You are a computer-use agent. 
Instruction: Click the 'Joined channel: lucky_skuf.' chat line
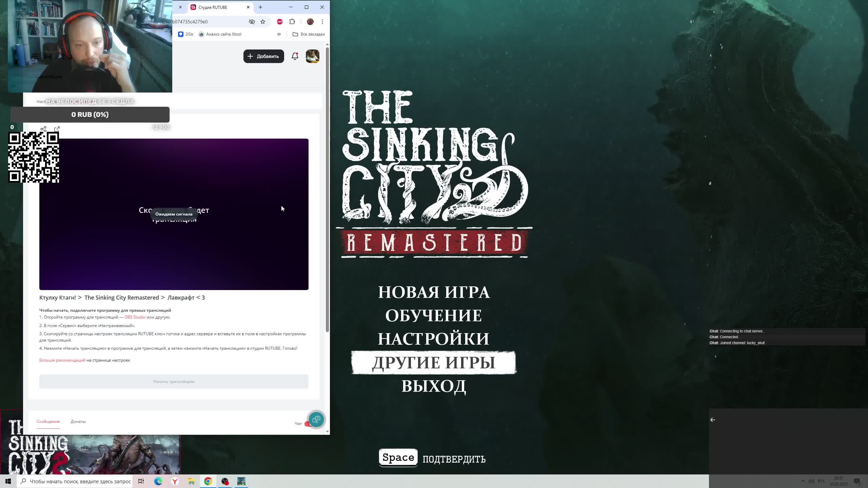pyautogui.click(x=737, y=343)
